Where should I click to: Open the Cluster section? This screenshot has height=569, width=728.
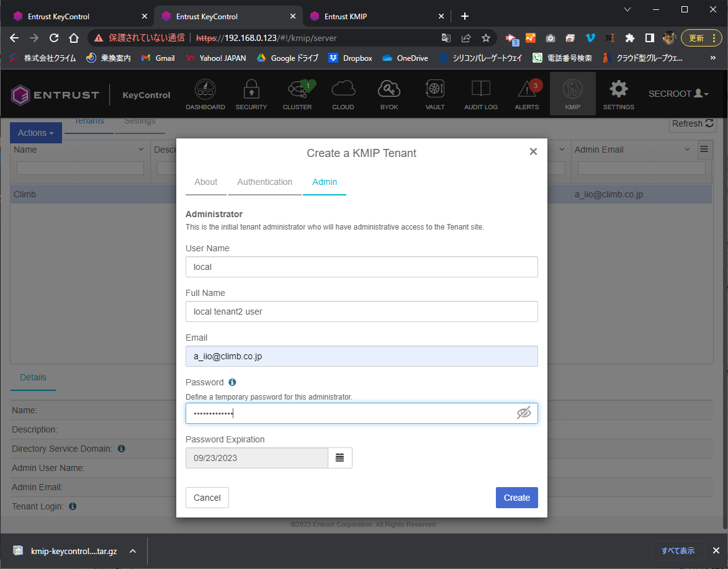(297, 94)
